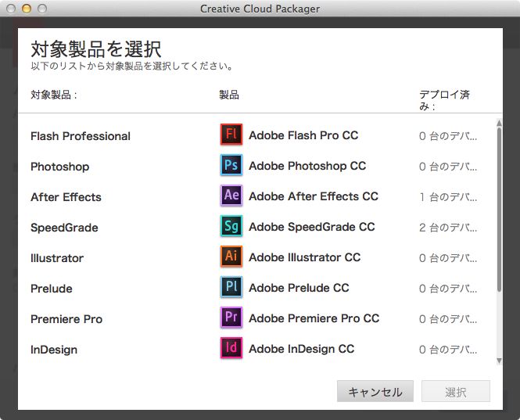This screenshot has height=420, width=520.
Task: Click the Adobe SpeedGrade CC name
Action: [x=312, y=227]
